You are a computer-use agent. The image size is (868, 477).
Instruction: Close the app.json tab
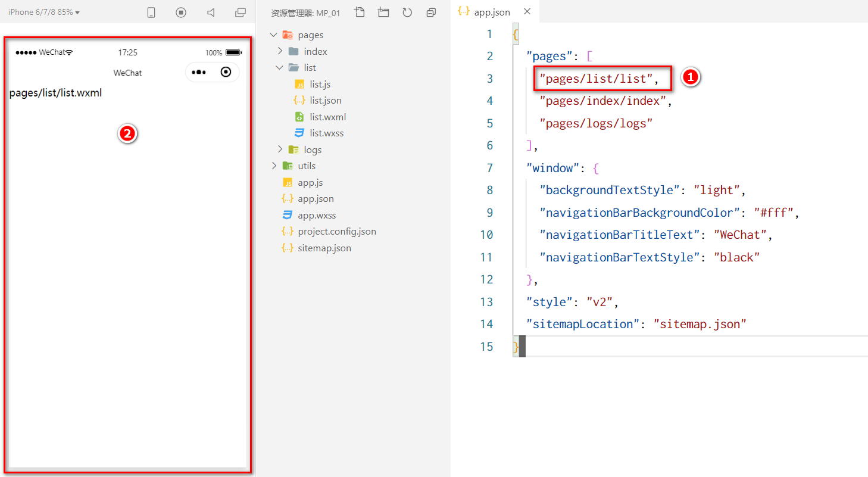coord(527,12)
